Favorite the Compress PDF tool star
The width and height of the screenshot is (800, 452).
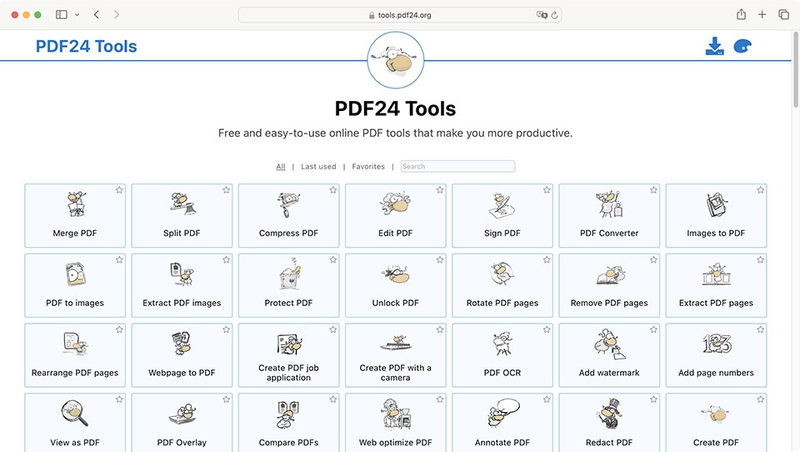point(333,190)
